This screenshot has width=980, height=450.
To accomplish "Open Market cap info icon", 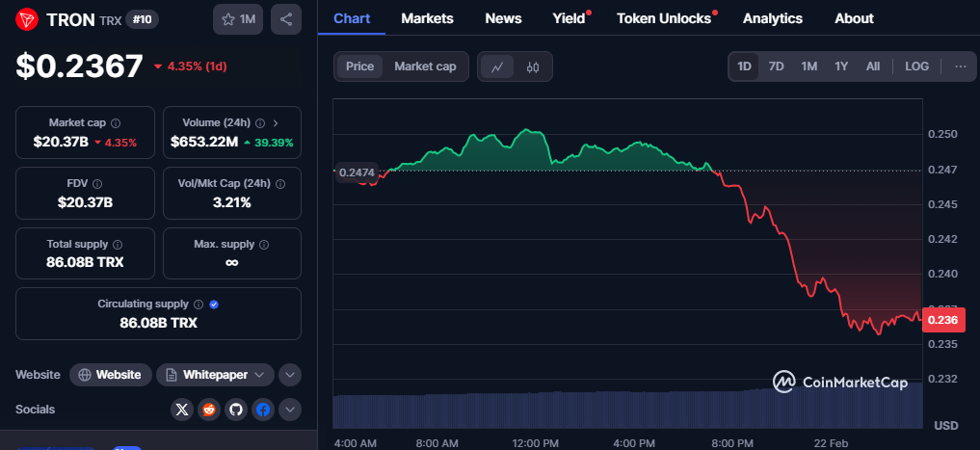I will (x=116, y=123).
